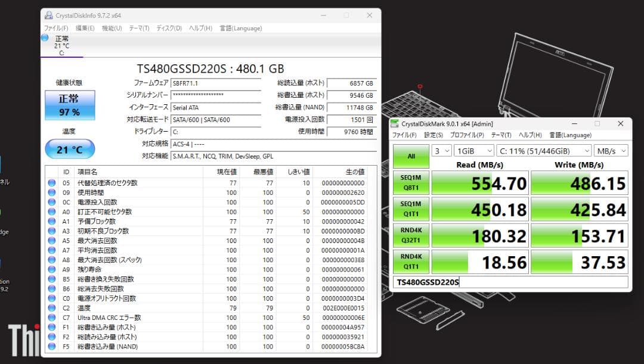Screen dimensions: 644x364
Task: Open the テーマ menu in CrystalDiskMark
Action: coord(502,135)
